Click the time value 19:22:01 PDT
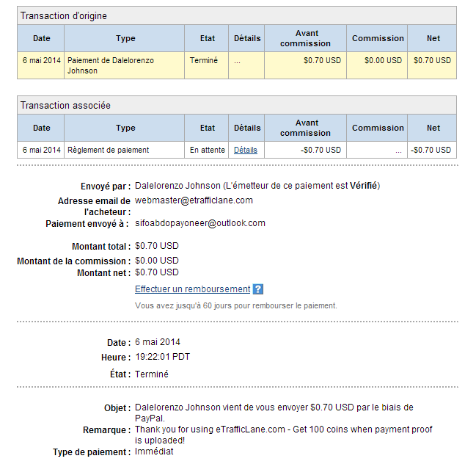The height and width of the screenshot is (464, 476). pyautogui.click(x=162, y=357)
